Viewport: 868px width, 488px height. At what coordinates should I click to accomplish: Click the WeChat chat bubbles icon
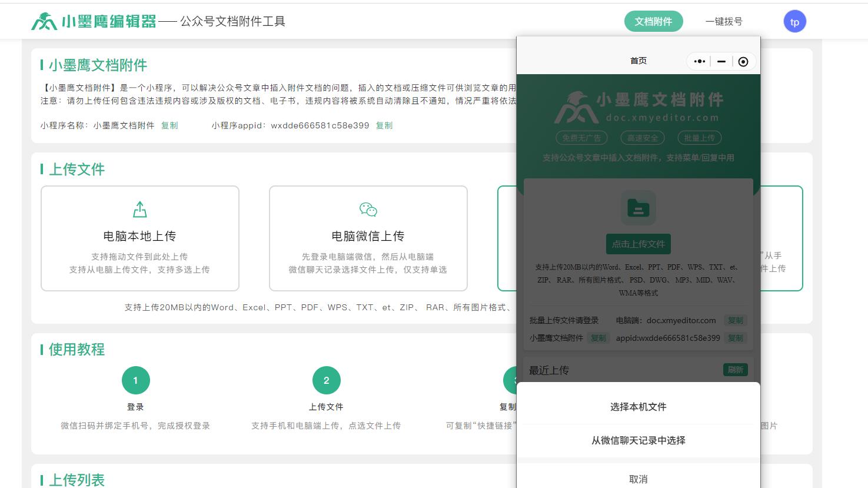pos(368,210)
